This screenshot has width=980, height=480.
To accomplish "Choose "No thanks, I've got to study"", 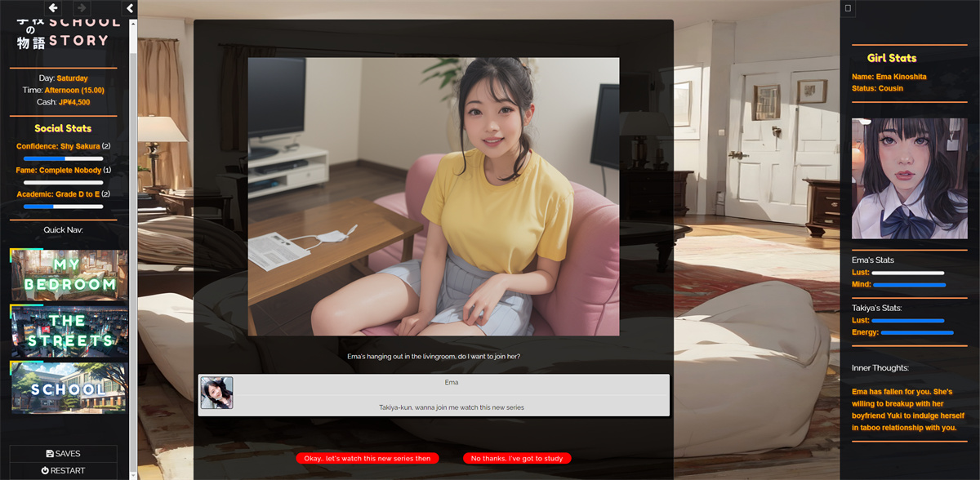I will tap(517, 458).
